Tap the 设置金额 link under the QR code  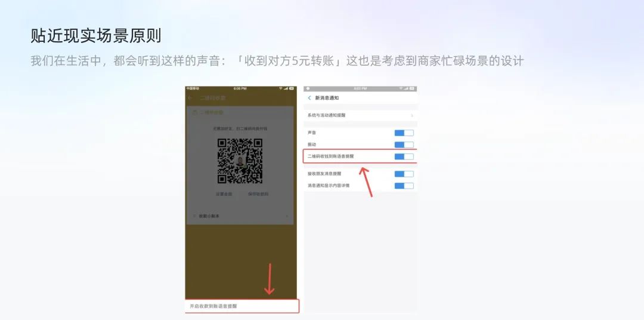pyautogui.click(x=224, y=193)
